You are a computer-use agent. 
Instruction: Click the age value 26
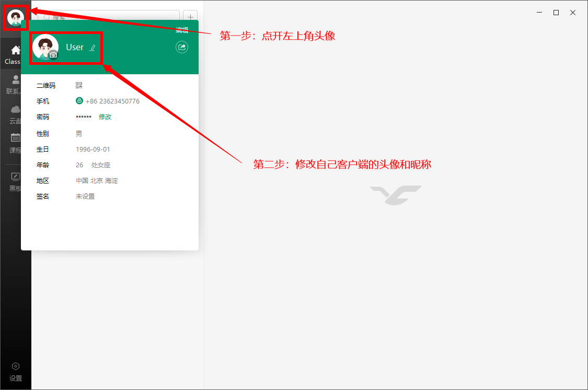pyautogui.click(x=79, y=165)
